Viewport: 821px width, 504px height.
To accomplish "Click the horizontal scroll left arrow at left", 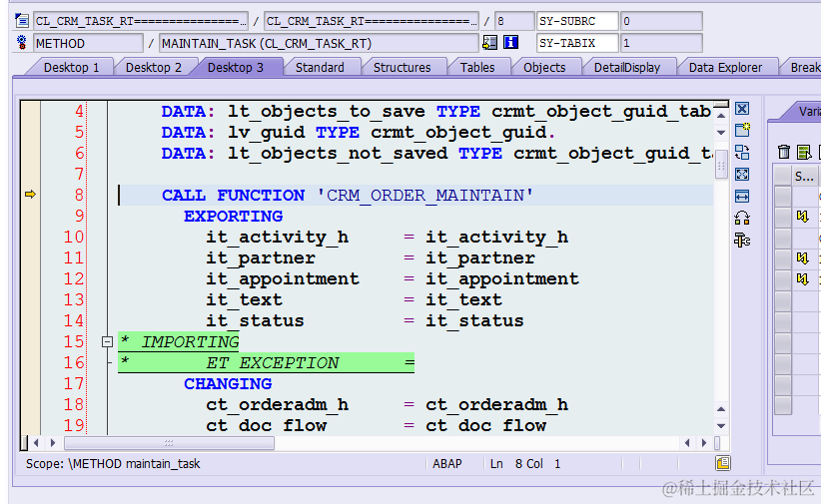I will tap(36, 443).
